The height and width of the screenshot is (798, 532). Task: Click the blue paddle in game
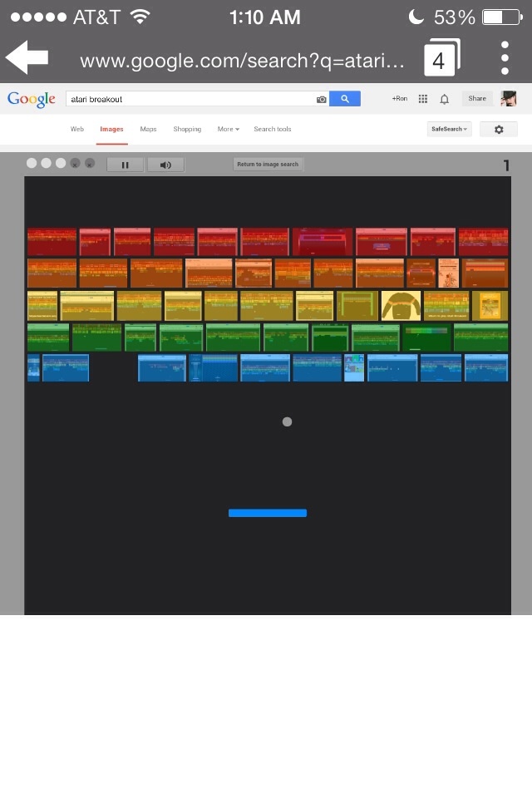[268, 513]
